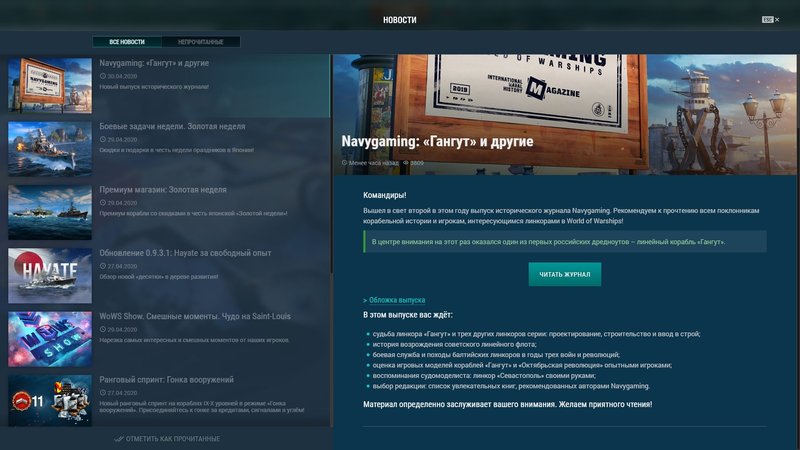Select headline Обновление 0.9.3.1: Hayate за свободный опыт
The height and width of the screenshot is (450, 800).
(x=185, y=253)
